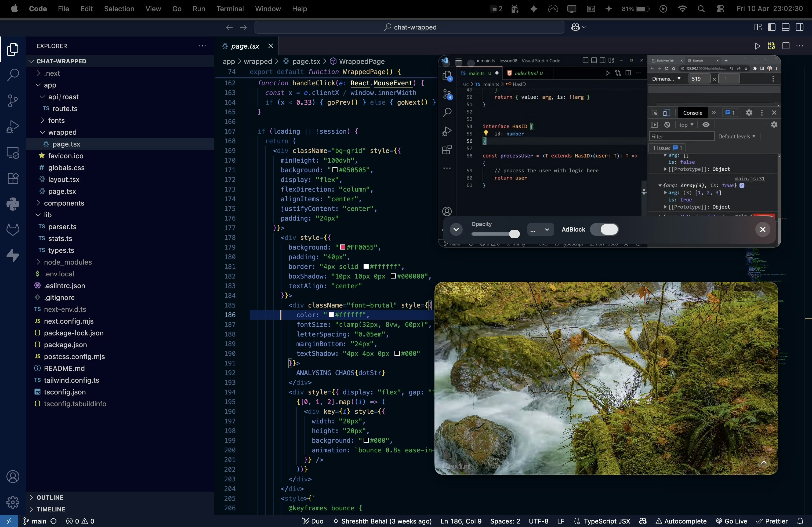Expand the node_modules folder
The height and width of the screenshot is (527, 812).
click(x=68, y=262)
